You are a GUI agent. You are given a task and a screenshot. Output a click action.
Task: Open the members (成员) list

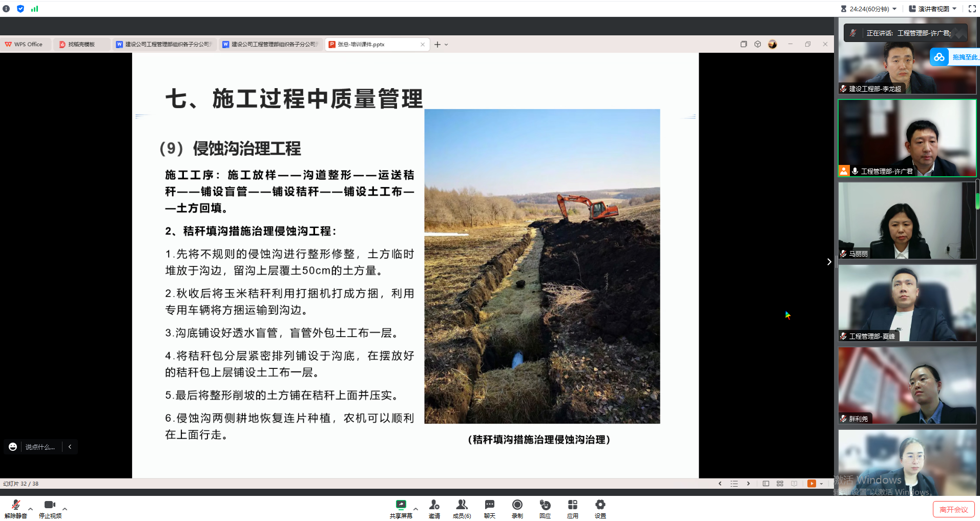(462, 509)
